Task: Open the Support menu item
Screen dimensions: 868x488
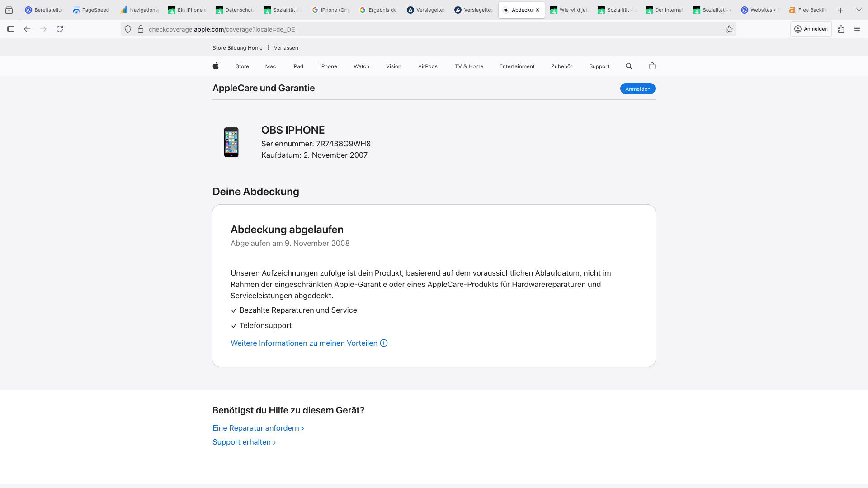Action: [x=599, y=66]
